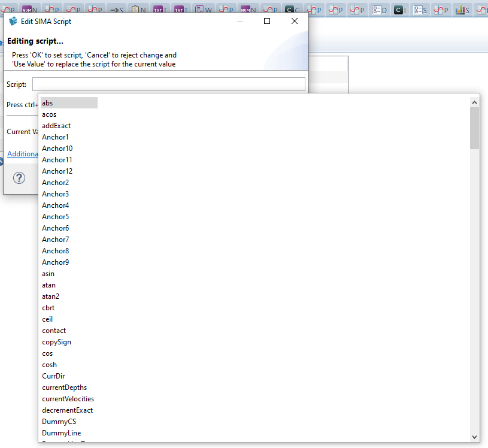The height and width of the screenshot is (448, 488).
Task: Click the suggestion list scroll-up arrow
Action: click(x=474, y=102)
